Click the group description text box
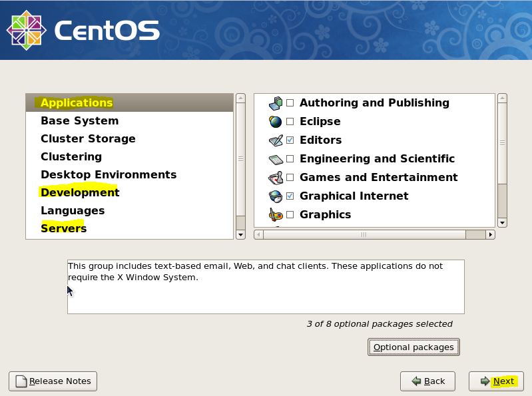The width and height of the screenshot is (532, 396). pos(266,287)
